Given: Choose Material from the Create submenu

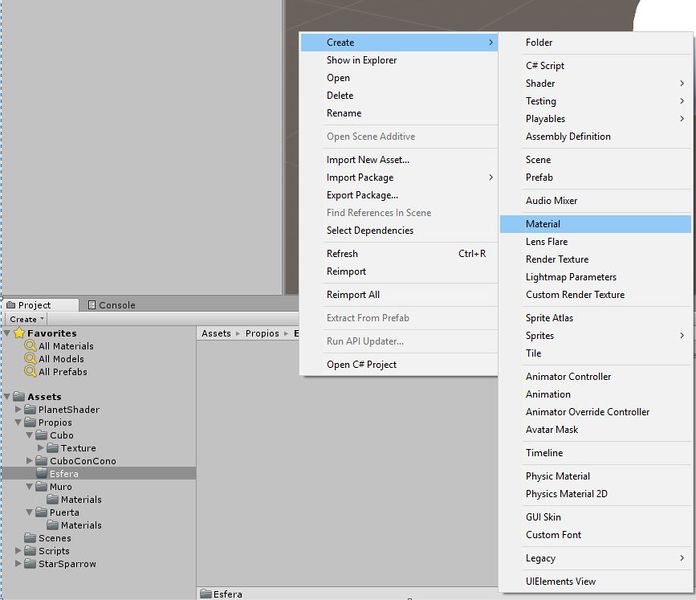Looking at the screenshot, I should 595,224.
